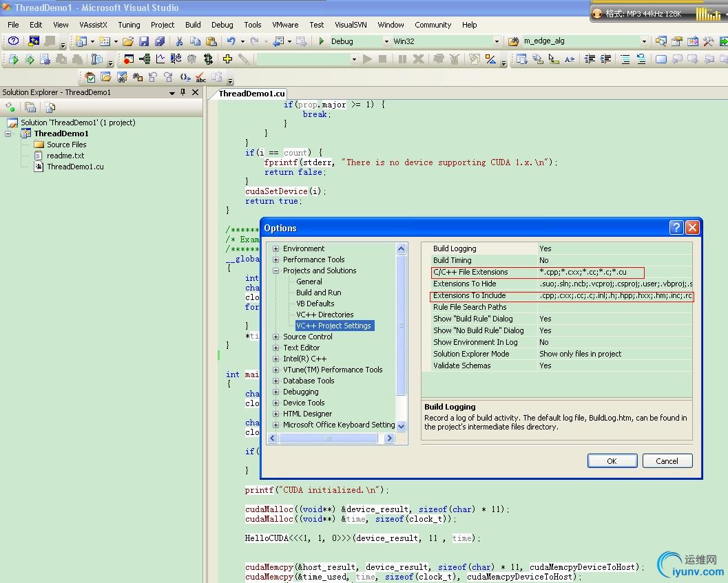Image resolution: width=728 pixels, height=583 pixels.
Task: Click the Open File folder icon
Action: click(x=128, y=41)
